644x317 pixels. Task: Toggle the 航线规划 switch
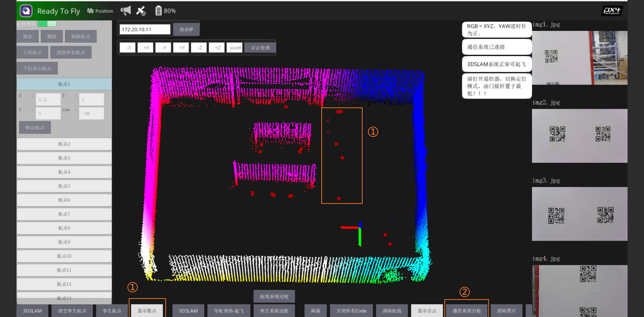(47, 24)
